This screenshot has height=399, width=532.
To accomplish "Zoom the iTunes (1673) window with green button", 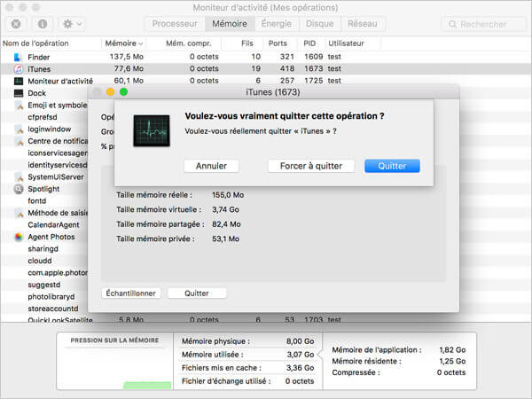I will pos(124,92).
